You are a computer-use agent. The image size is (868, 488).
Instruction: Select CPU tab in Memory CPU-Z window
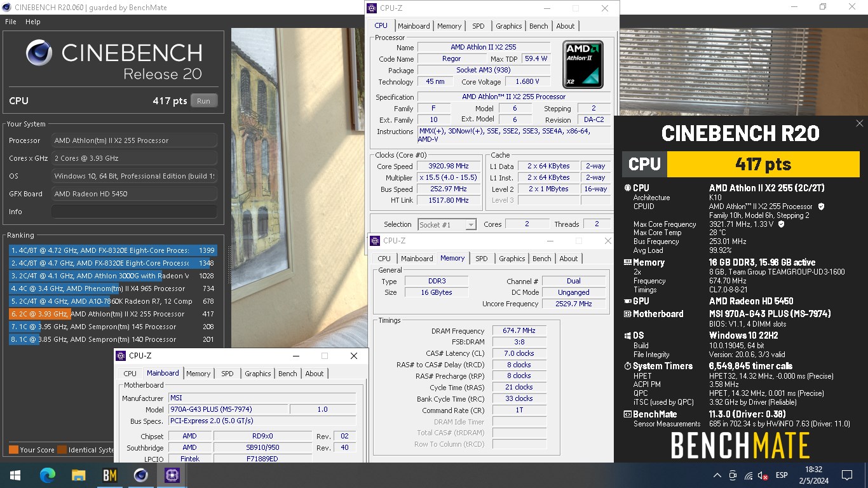384,259
